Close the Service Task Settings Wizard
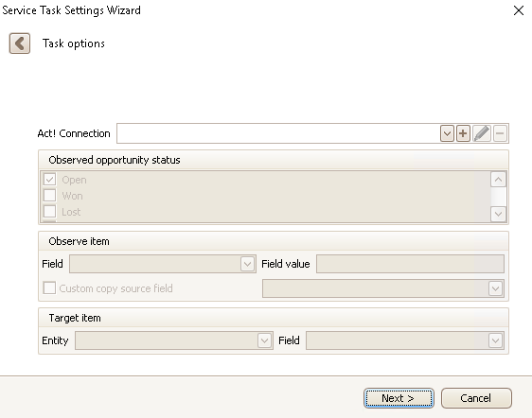 coord(519,10)
